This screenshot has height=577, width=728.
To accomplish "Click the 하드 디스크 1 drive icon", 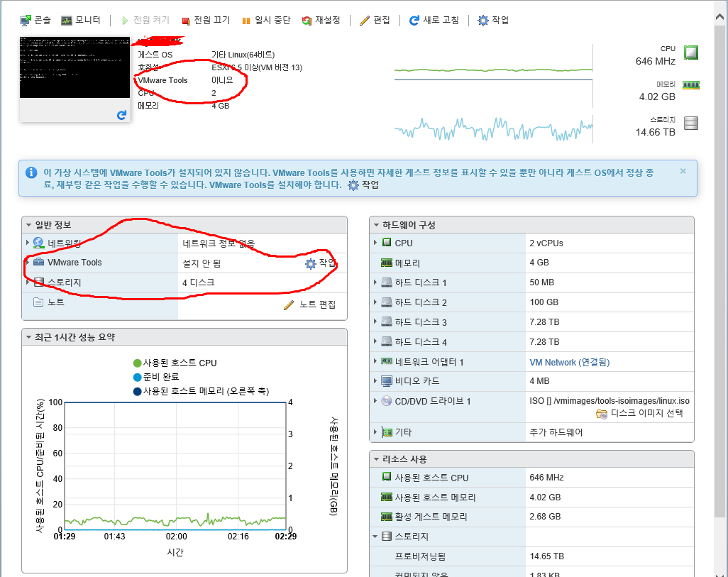I will click(x=387, y=282).
